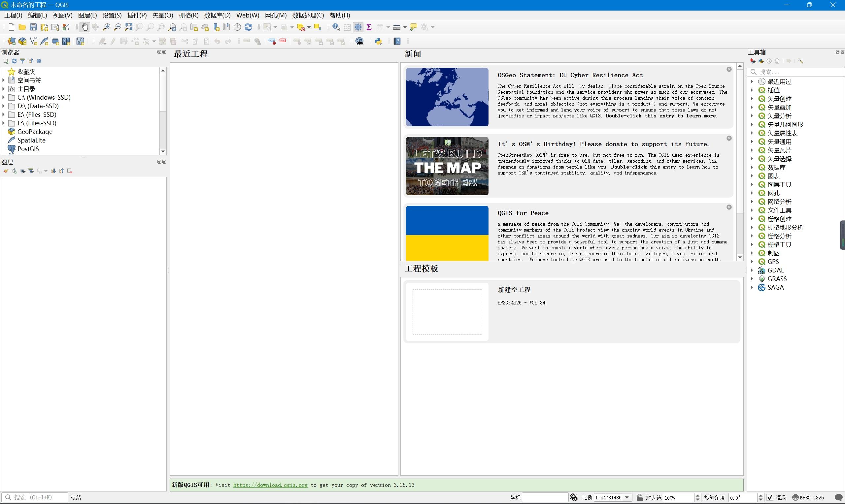
Task: Dismiss the QGIS for Peace news item
Action: coord(729,207)
